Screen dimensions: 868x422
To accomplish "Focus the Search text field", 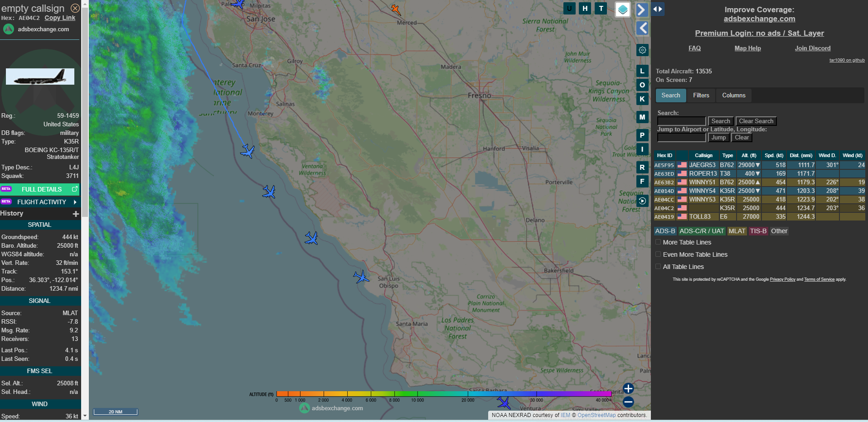I will (x=681, y=121).
